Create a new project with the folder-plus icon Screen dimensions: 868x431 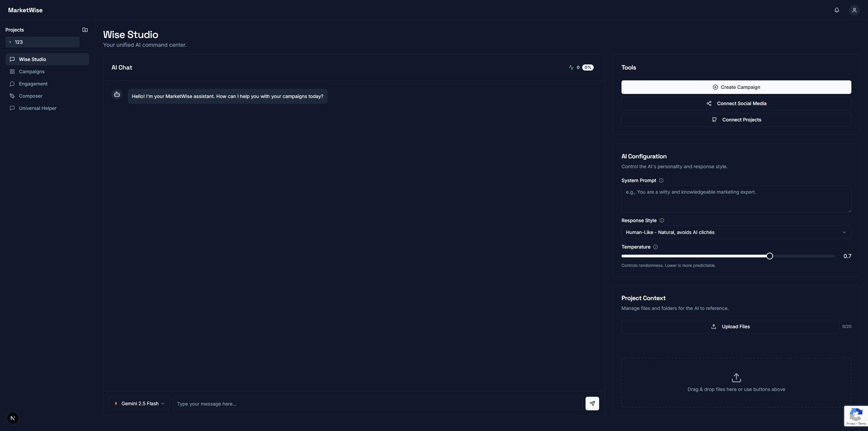85,30
